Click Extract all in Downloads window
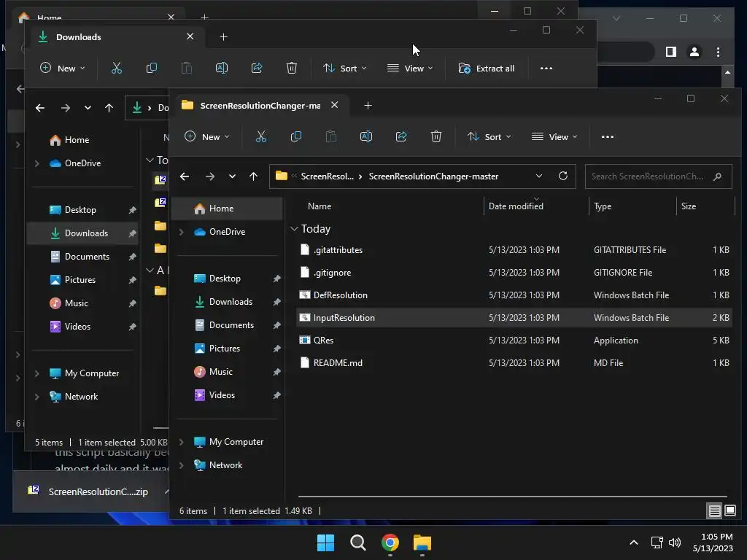This screenshot has height=560, width=747. (487, 68)
